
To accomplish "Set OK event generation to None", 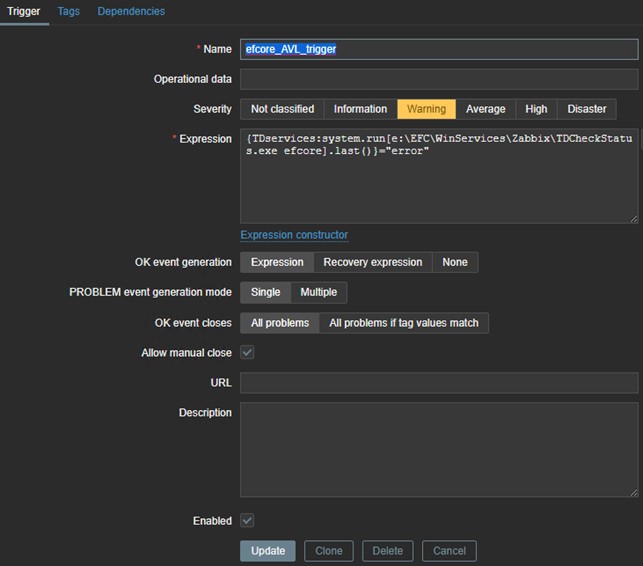I will pyautogui.click(x=455, y=262).
